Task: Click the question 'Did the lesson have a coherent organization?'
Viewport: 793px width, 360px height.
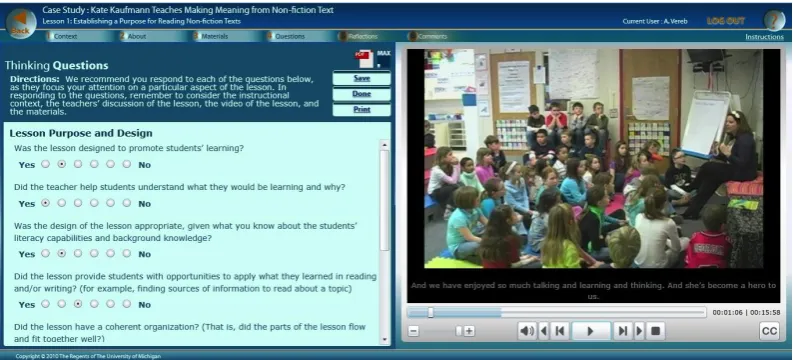Action: 190,333
